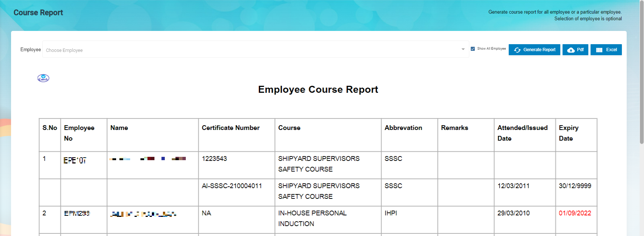The image size is (644, 236).
Task: Click the arrow of the Employee combo box
Action: point(463,49)
